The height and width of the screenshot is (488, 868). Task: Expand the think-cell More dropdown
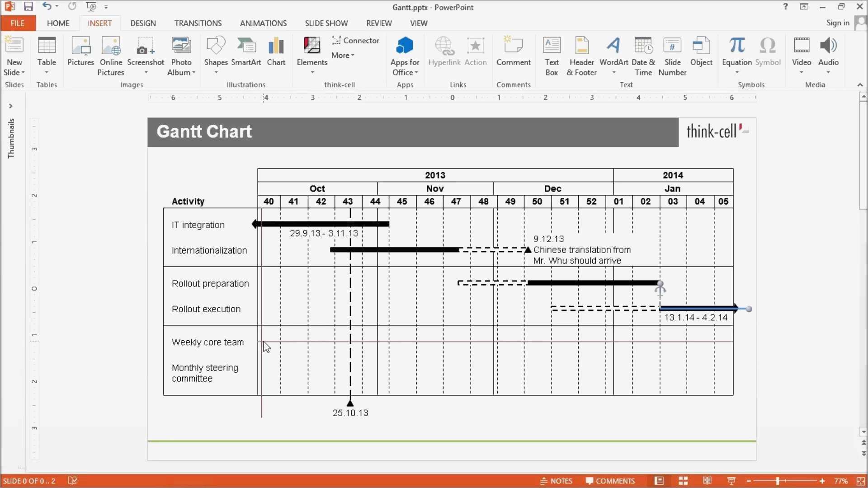(343, 55)
